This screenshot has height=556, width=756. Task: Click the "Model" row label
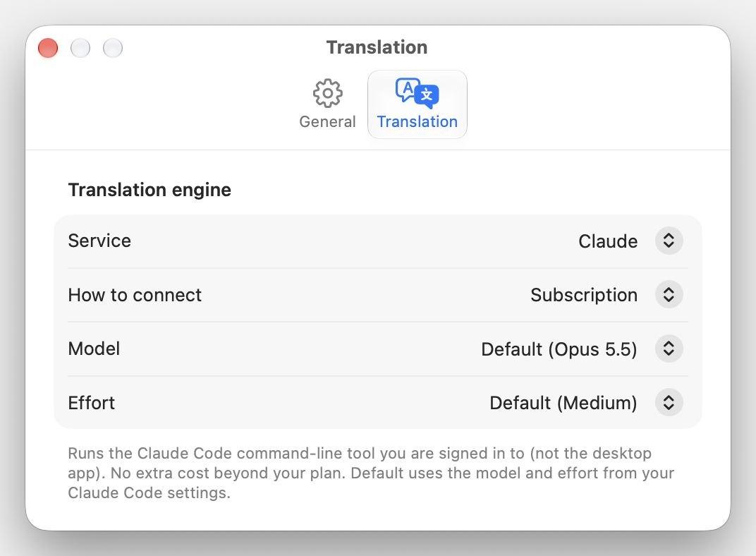[94, 349]
